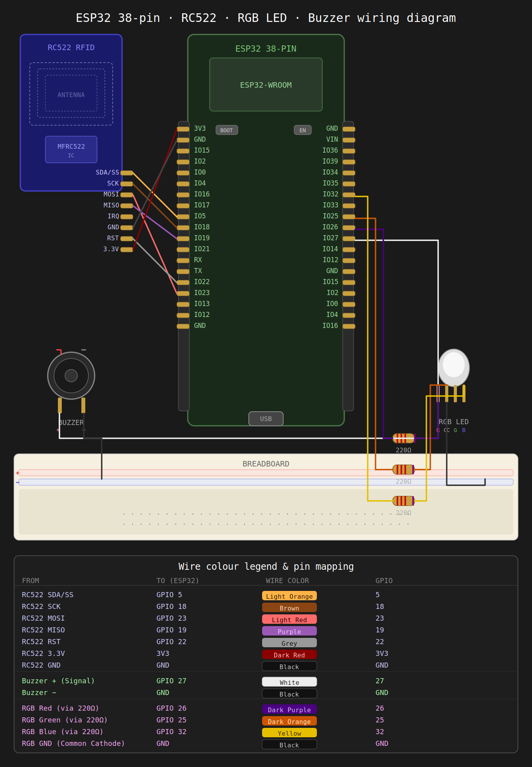Image resolution: width=532 pixels, height=767 pixels.
Task: Click the breadboard red positive power rail
Action: click(x=266, y=473)
